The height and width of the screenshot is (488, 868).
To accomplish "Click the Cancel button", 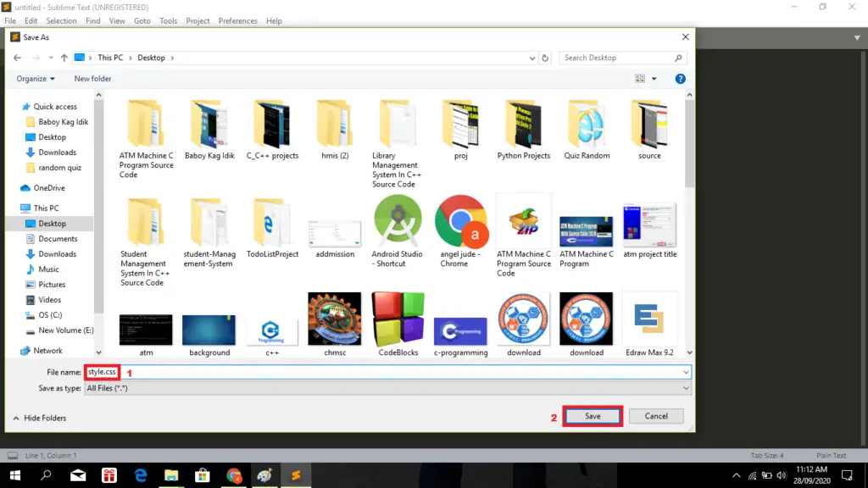I will [656, 416].
